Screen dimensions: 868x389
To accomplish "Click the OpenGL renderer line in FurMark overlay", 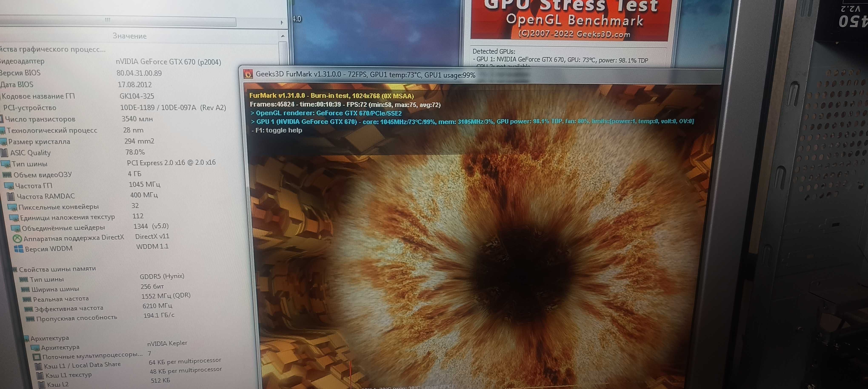I will pyautogui.click(x=326, y=113).
